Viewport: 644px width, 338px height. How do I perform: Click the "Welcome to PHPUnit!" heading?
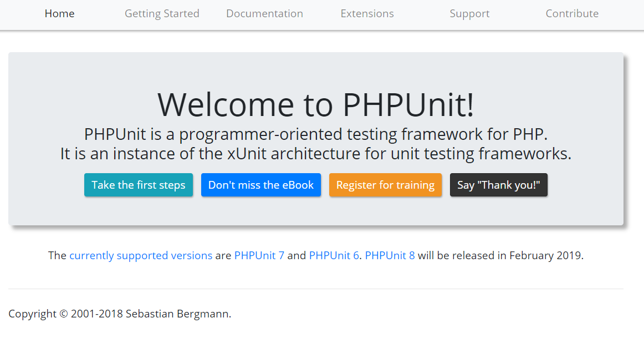pos(316,104)
